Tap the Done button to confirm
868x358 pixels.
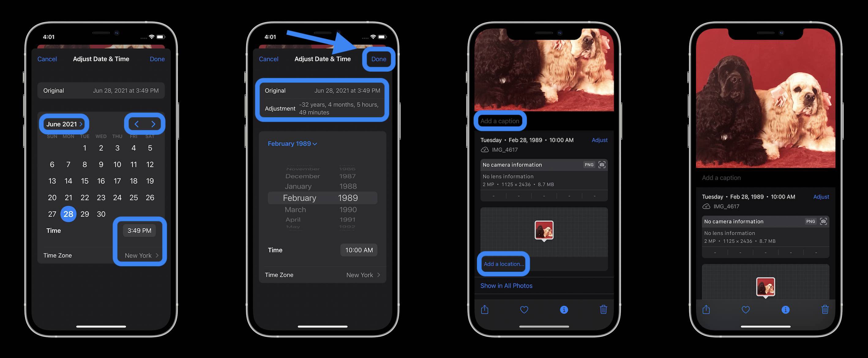tap(379, 59)
